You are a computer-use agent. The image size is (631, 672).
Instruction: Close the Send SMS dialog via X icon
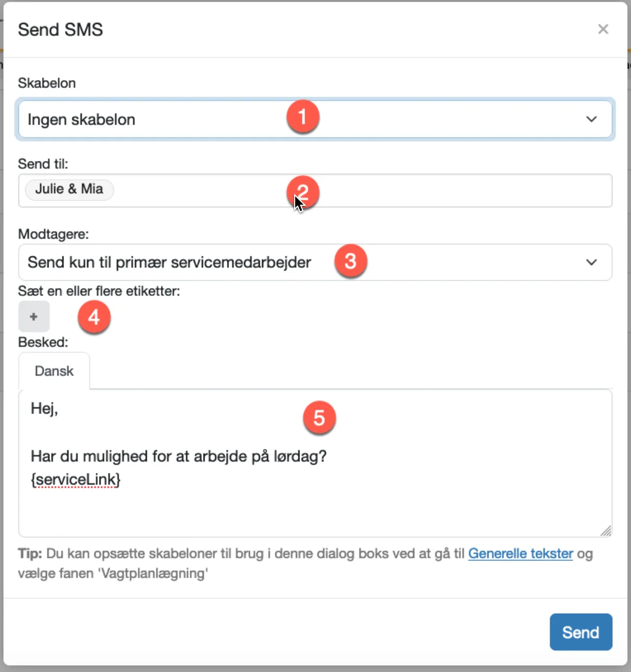point(603,29)
